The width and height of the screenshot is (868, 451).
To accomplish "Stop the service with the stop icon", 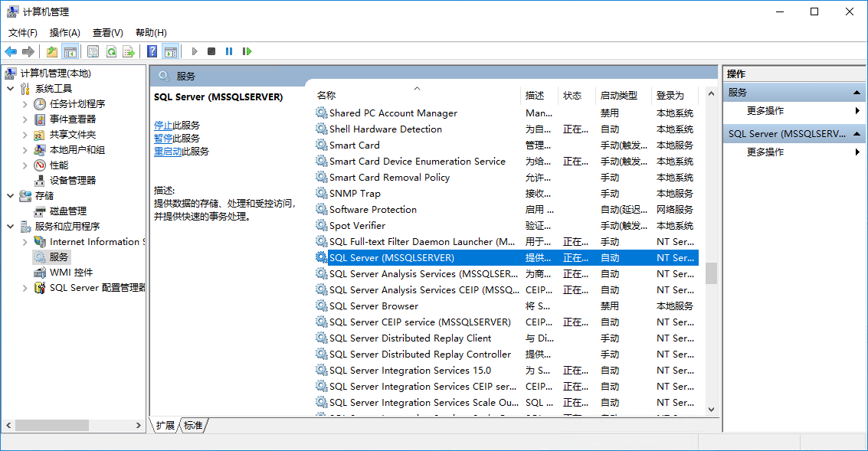I will click(211, 51).
